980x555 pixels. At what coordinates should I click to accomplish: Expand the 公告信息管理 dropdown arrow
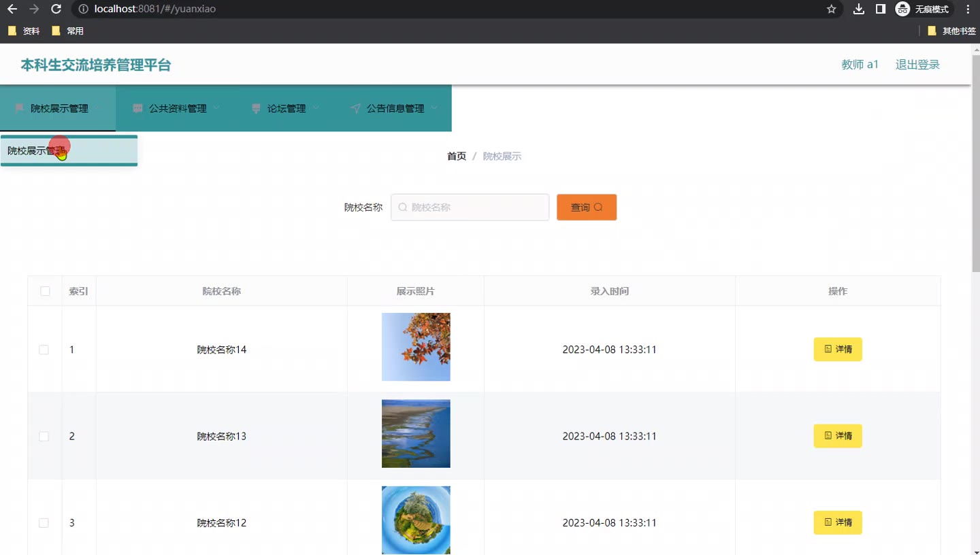point(434,107)
